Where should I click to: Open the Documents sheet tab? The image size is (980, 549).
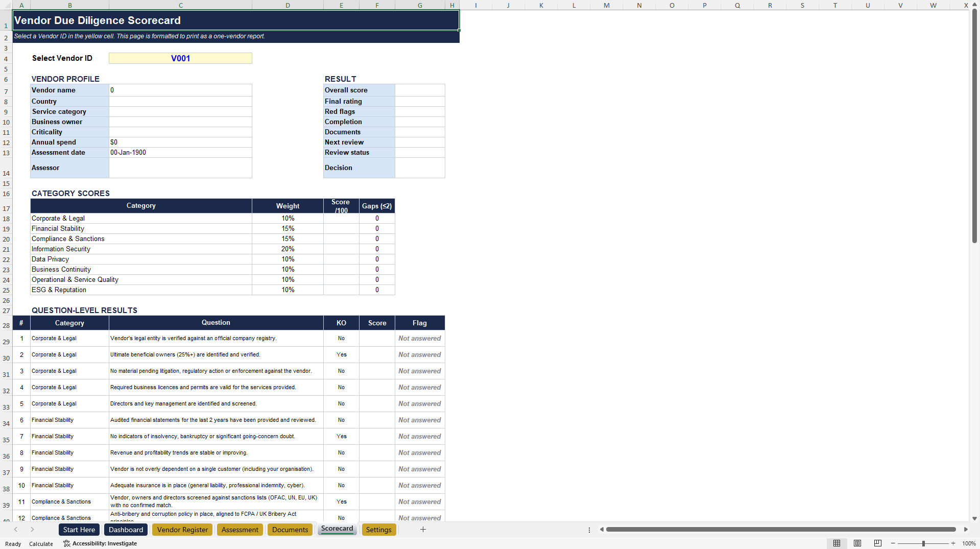click(x=290, y=530)
